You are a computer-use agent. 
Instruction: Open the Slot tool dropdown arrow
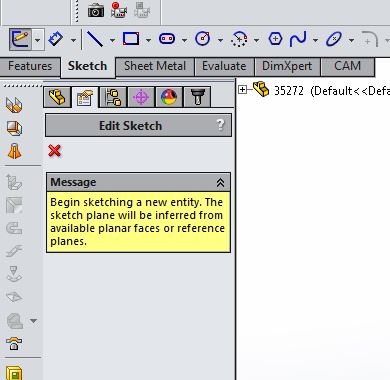(184, 40)
